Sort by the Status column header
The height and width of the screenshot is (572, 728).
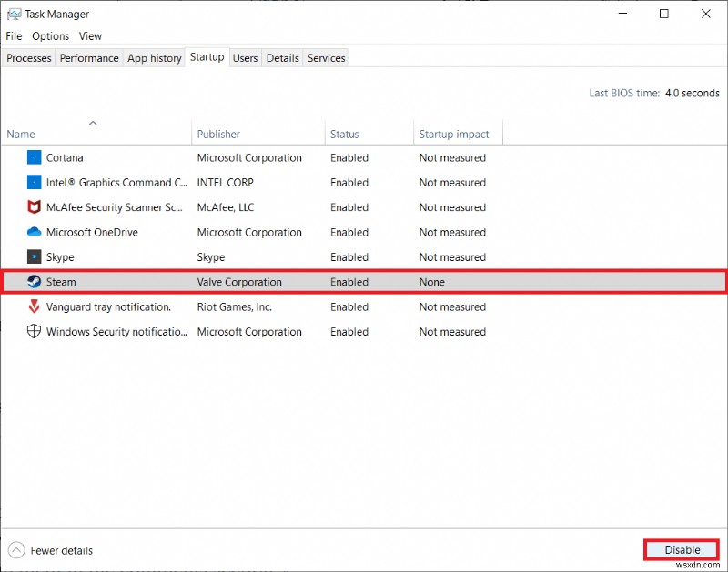point(369,134)
